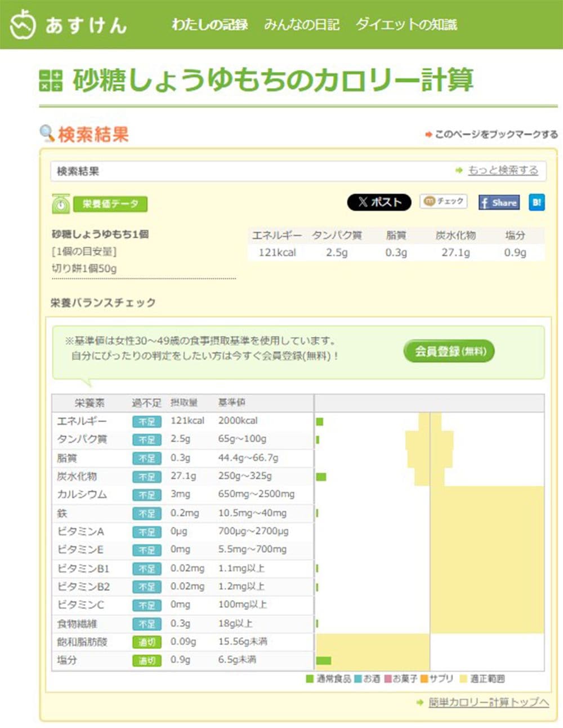
Task: Click the green 通常食品 legend swatch
Action: pos(310,679)
